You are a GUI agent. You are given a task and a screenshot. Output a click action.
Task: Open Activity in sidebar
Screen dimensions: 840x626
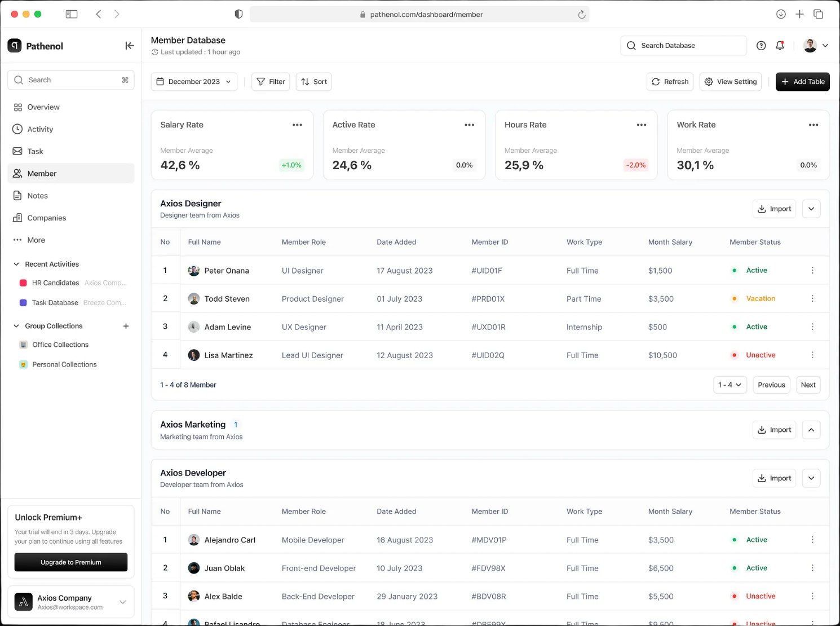click(x=71, y=129)
